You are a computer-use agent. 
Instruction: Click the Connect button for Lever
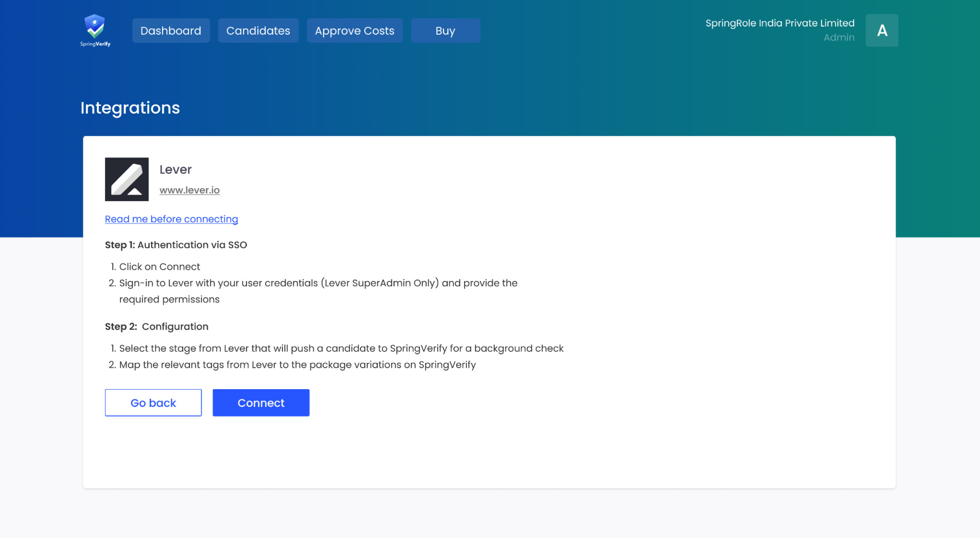pyautogui.click(x=261, y=403)
